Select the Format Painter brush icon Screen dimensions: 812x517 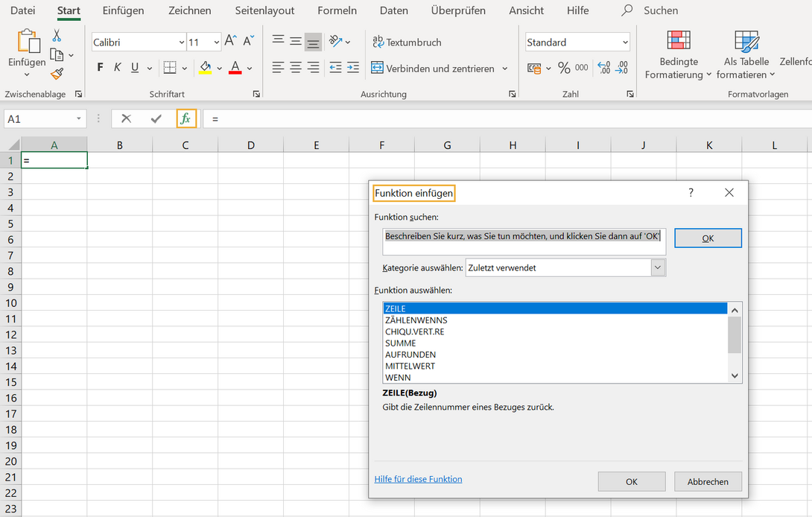[x=55, y=74]
